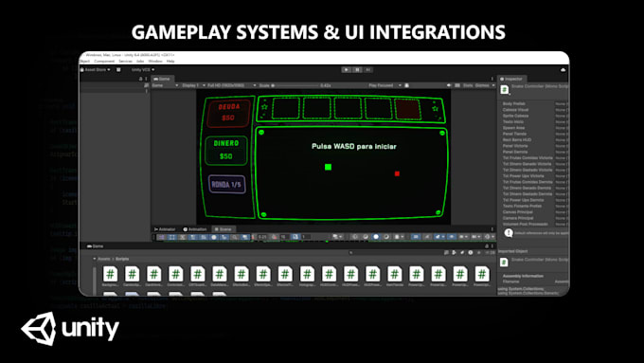Click the green square in the game area
The height and width of the screenshot is (363, 644).
coord(328,167)
